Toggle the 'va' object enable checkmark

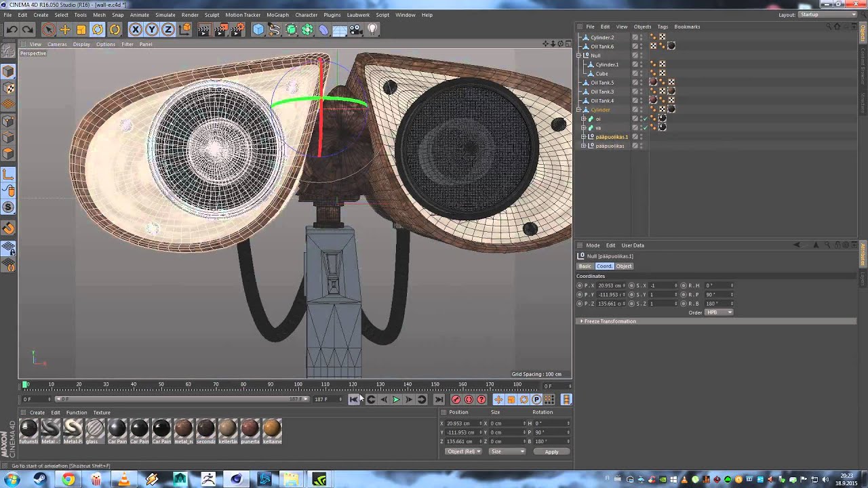pyautogui.click(x=645, y=127)
